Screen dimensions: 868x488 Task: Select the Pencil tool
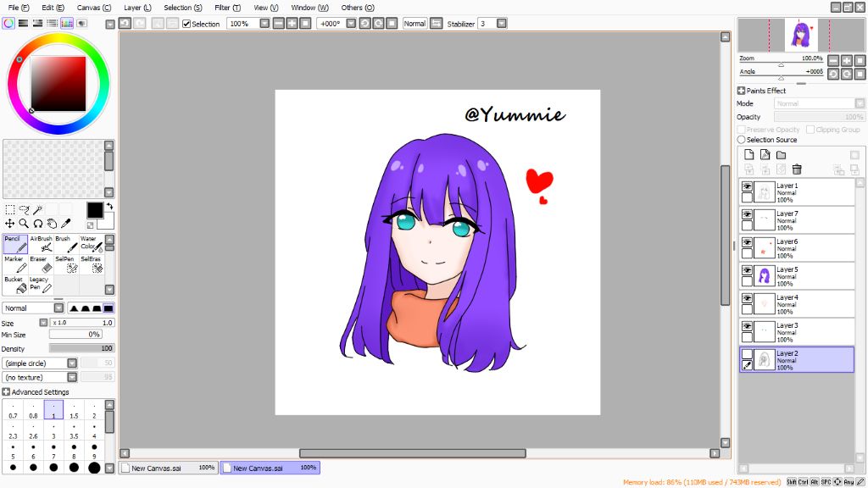[15, 244]
